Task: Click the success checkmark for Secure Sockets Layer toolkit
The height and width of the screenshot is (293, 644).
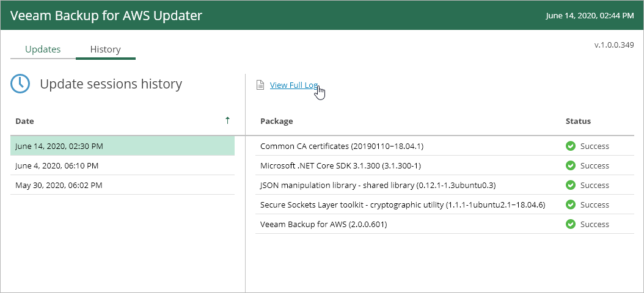Action: pyautogui.click(x=571, y=204)
